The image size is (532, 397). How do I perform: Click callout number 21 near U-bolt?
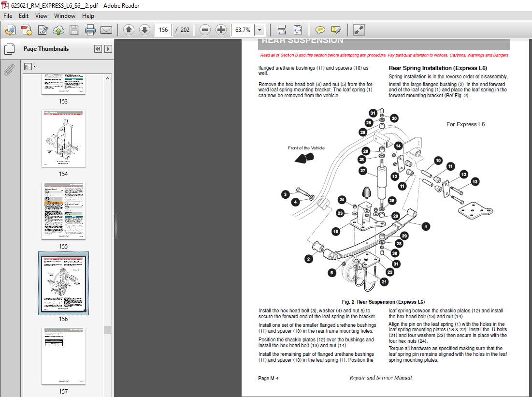[x=384, y=281]
